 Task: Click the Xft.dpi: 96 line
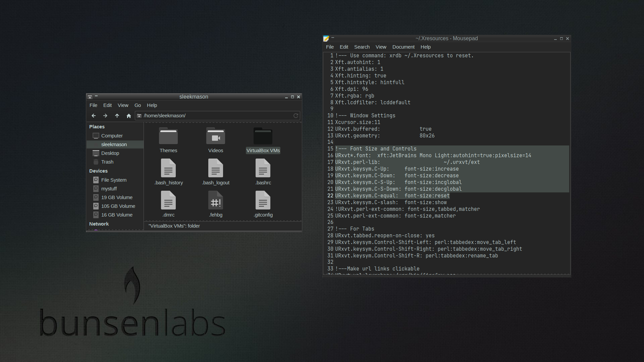point(352,89)
